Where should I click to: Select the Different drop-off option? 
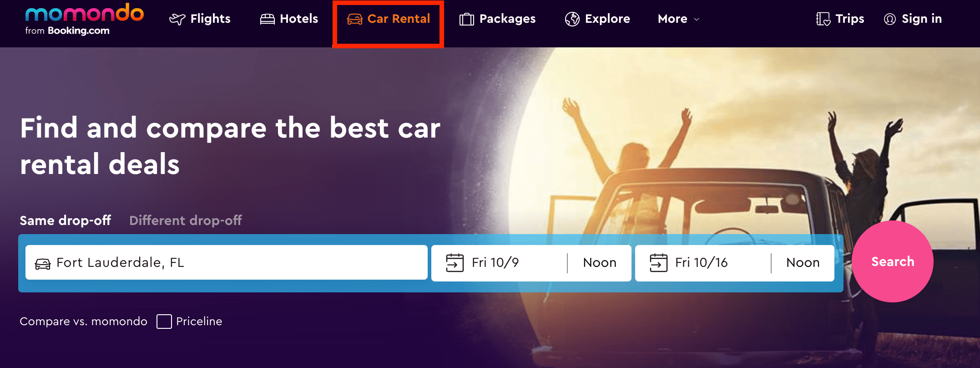[x=186, y=220]
